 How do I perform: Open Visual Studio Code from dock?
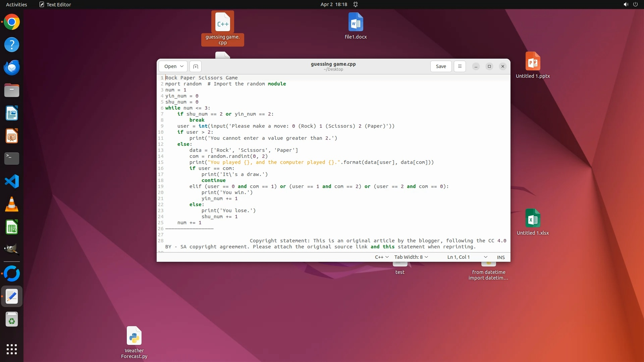(12, 181)
